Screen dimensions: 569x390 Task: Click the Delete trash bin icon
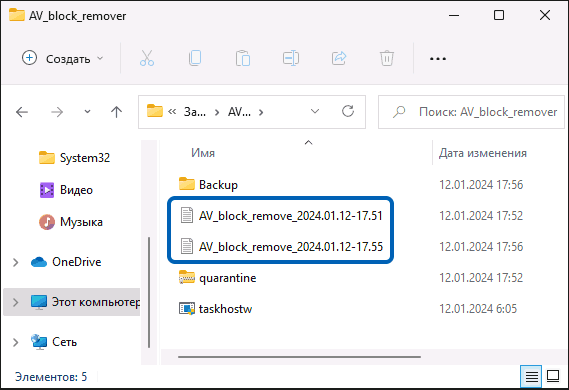coord(386,58)
